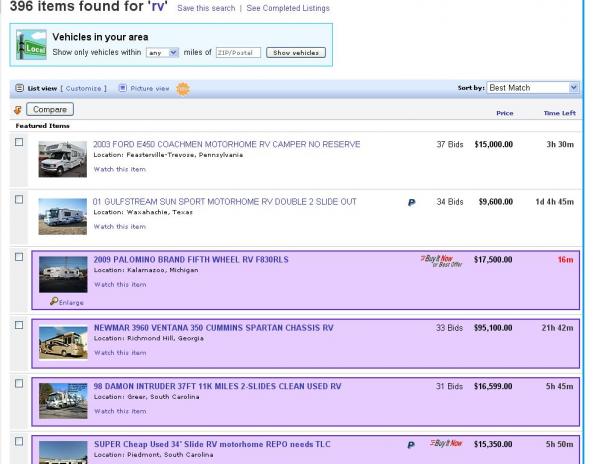
Task: Open 2009 Palomino Brand Fifth Wheel listing
Action: 191,259
